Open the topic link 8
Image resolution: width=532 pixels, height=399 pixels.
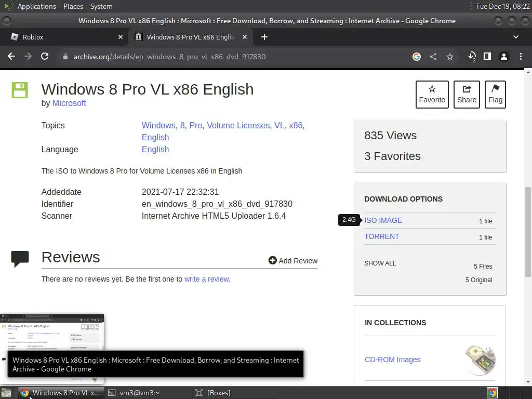182,126
